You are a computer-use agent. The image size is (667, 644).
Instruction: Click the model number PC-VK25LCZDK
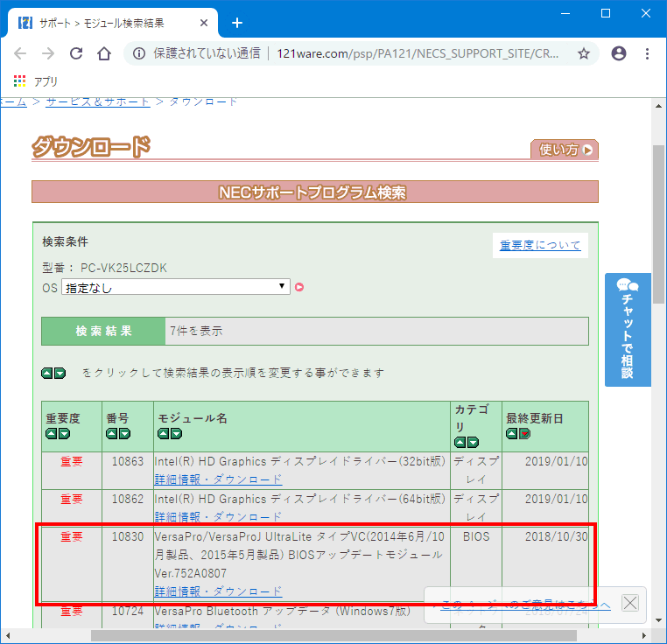pyautogui.click(x=123, y=268)
